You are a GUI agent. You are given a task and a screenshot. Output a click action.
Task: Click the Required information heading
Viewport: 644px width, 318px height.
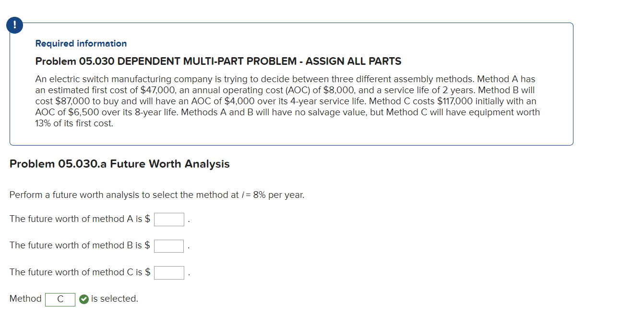click(x=81, y=43)
